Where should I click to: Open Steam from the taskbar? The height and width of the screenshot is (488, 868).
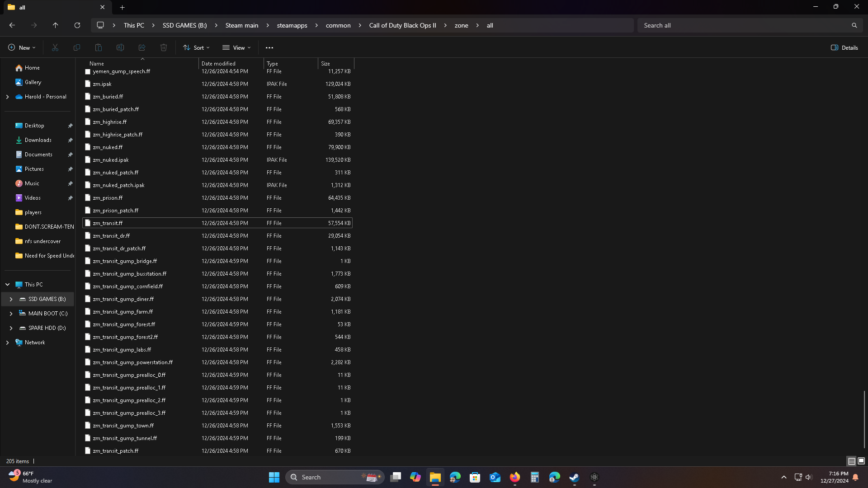(x=574, y=477)
